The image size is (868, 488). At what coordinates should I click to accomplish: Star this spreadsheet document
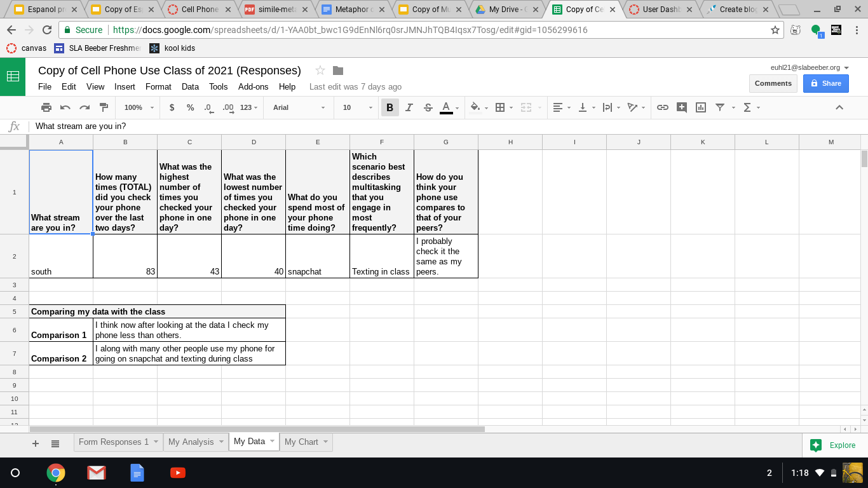pyautogui.click(x=320, y=71)
